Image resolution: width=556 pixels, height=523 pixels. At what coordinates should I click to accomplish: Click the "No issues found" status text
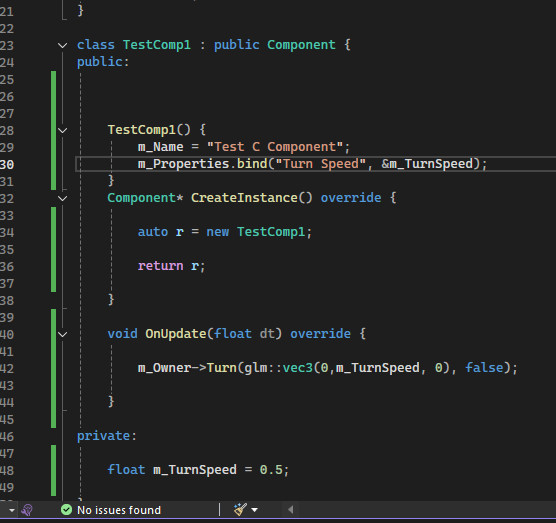point(119,510)
